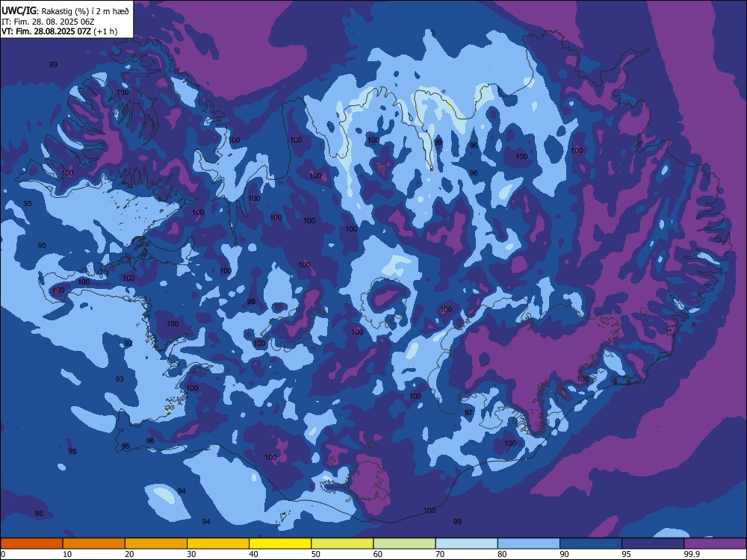Click the '90' label on the color scale
This screenshot has height=560, width=747.
(x=564, y=554)
